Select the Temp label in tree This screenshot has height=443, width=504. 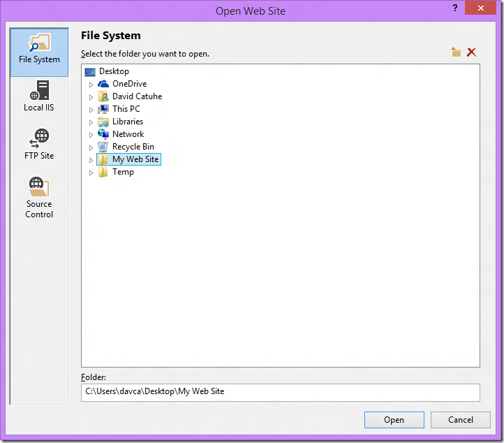[123, 172]
